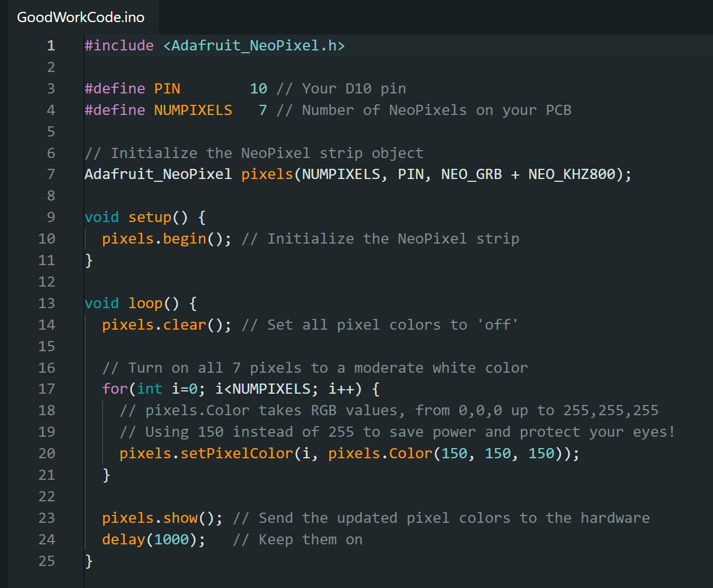Screen dimensions: 713x588
Task: Click the delay(1000) call
Action: [x=154, y=539]
